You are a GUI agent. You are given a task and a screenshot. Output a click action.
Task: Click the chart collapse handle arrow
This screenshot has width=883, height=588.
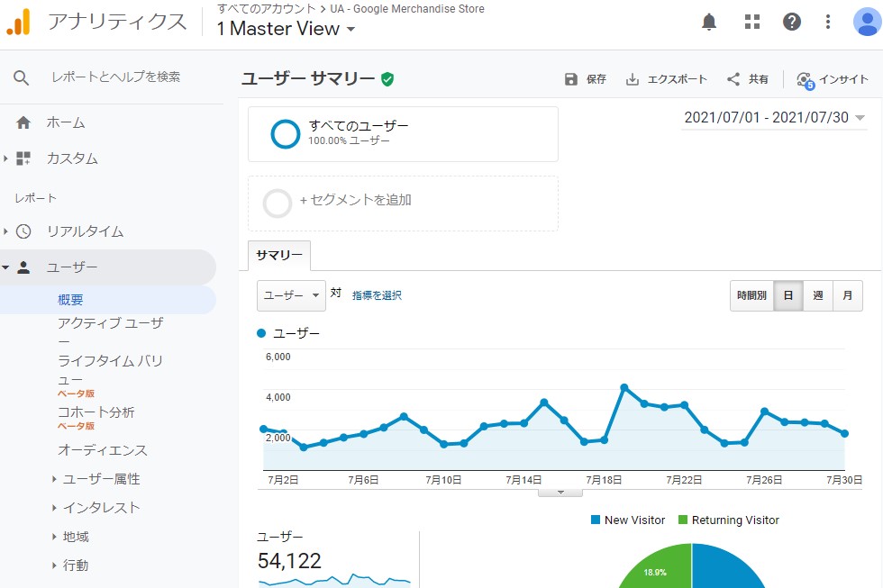pos(560,493)
